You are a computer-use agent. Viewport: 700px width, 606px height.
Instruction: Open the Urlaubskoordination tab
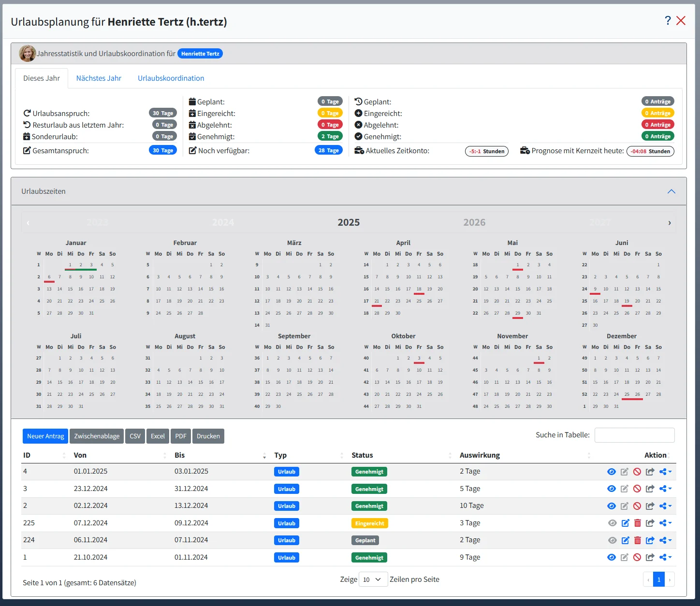(x=171, y=78)
